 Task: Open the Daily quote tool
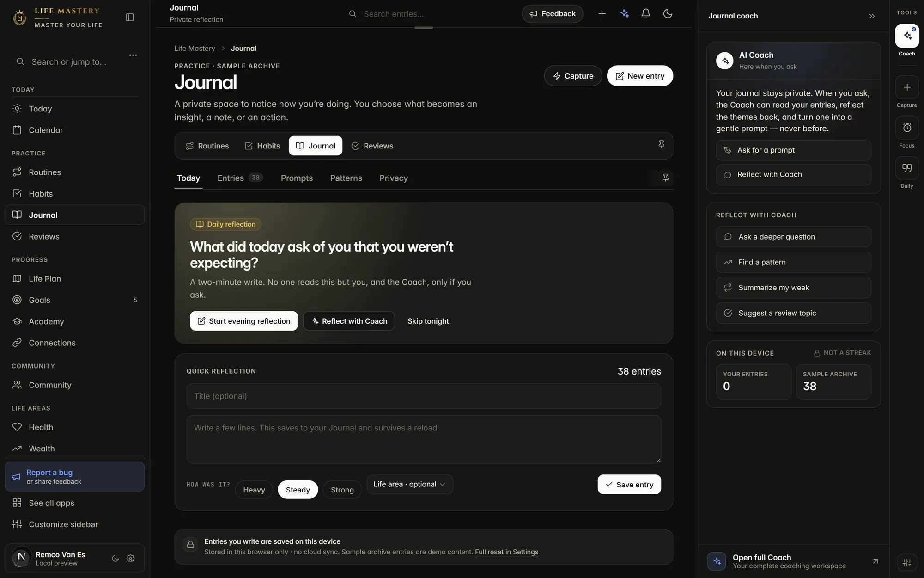pyautogui.click(x=907, y=168)
